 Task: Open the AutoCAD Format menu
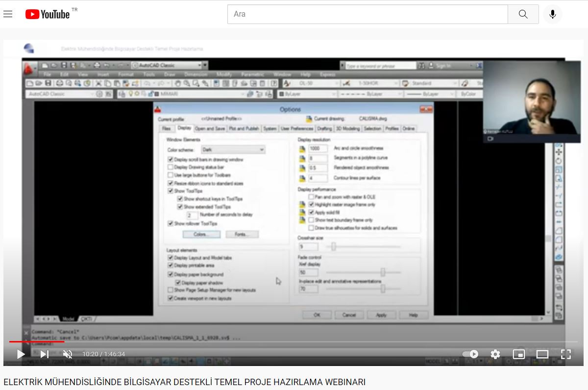[x=126, y=74]
